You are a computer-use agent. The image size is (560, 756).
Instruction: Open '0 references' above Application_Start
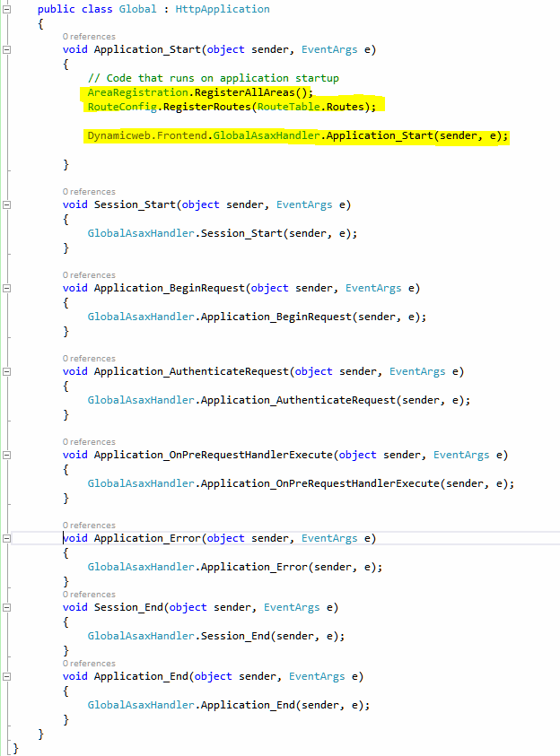(89, 36)
